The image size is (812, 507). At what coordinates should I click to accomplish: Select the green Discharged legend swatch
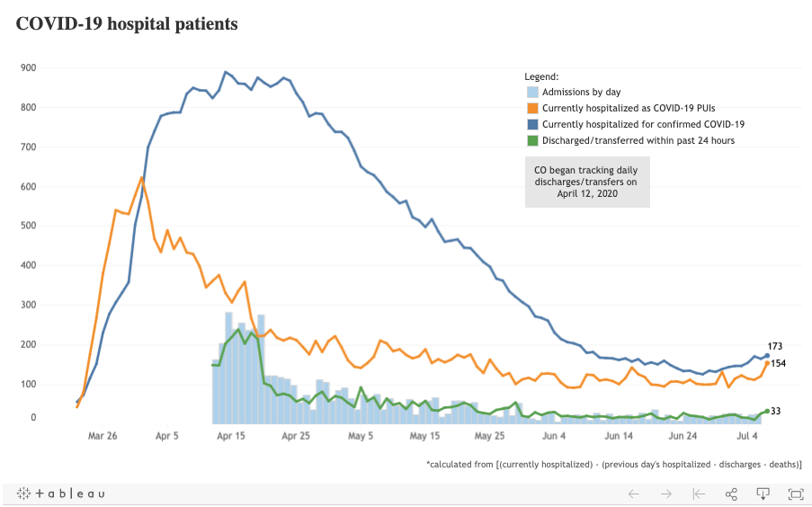tap(532, 139)
